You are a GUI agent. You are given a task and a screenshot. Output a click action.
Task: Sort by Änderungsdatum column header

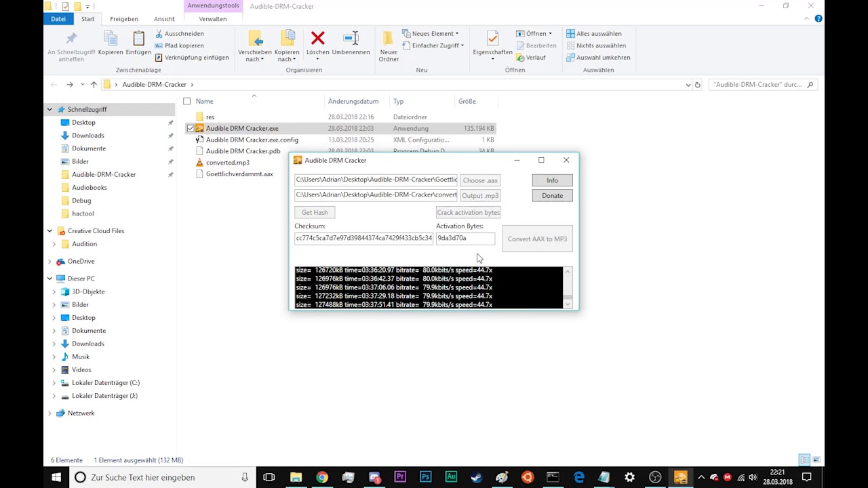coord(353,102)
